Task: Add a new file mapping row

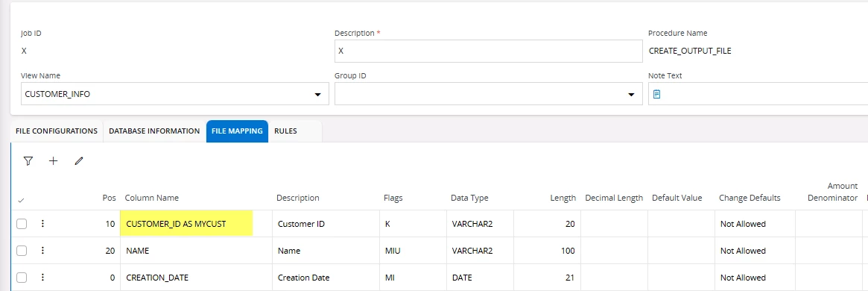Action: [x=53, y=160]
